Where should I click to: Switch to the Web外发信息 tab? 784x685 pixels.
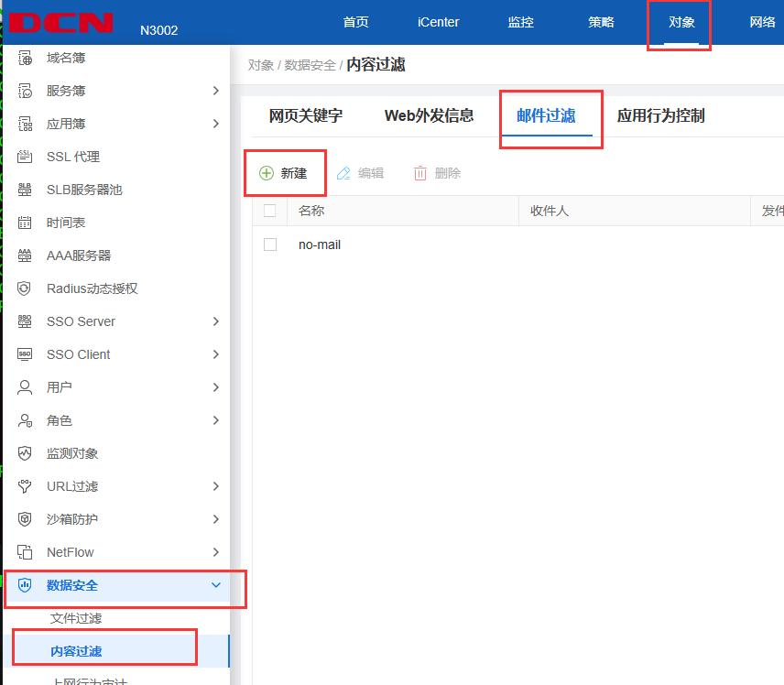(429, 116)
